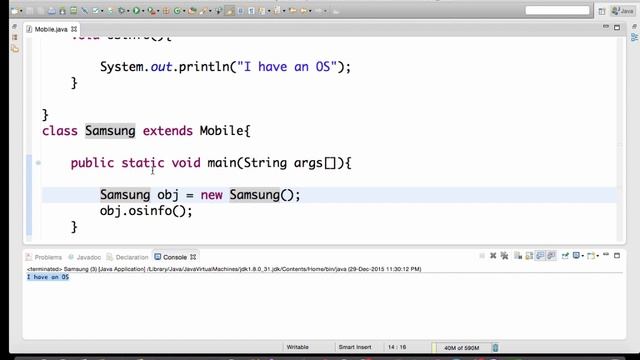
Task: Maximize the editor area
Action: point(617,27)
